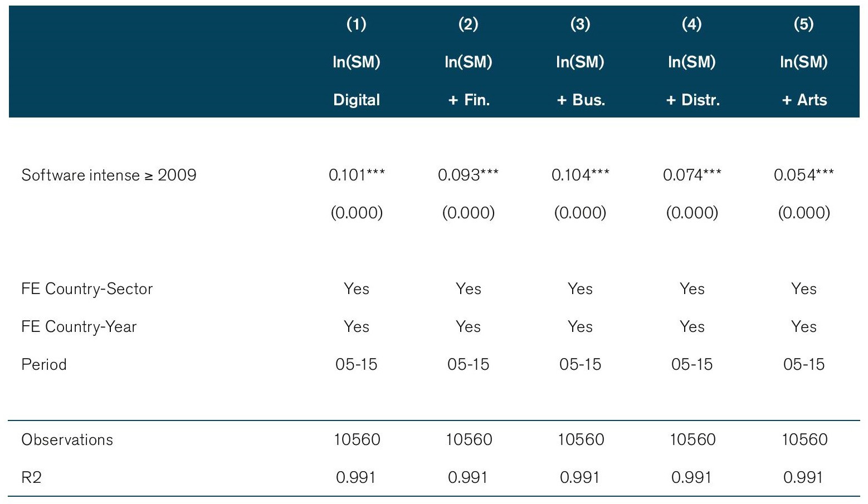Click the "+ Arts" column header
868x504 pixels.
click(x=804, y=100)
